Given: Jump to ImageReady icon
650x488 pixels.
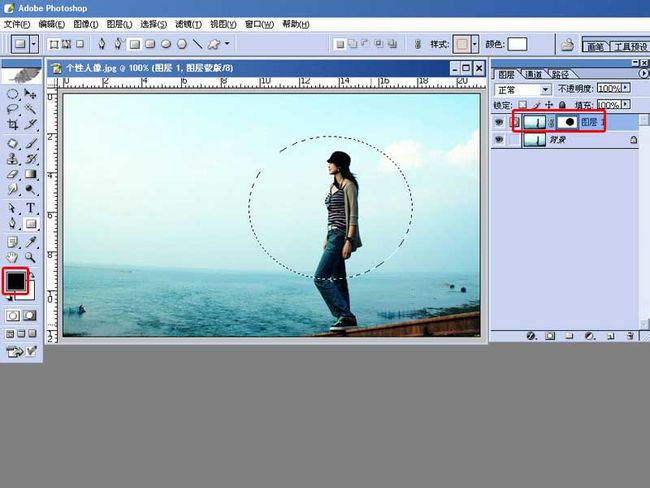Looking at the screenshot, I should [15, 352].
